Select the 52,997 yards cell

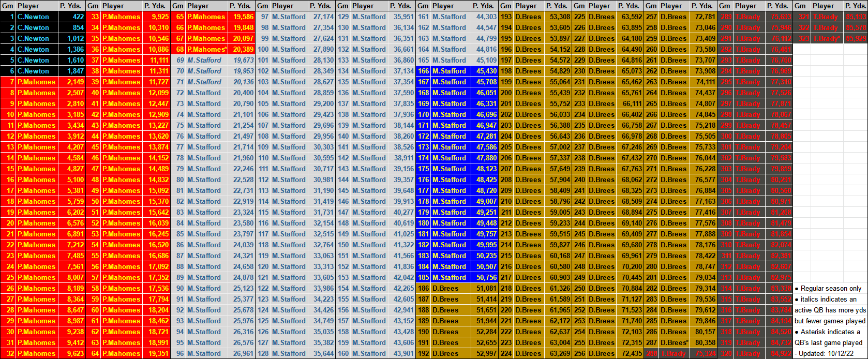click(484, 353)
